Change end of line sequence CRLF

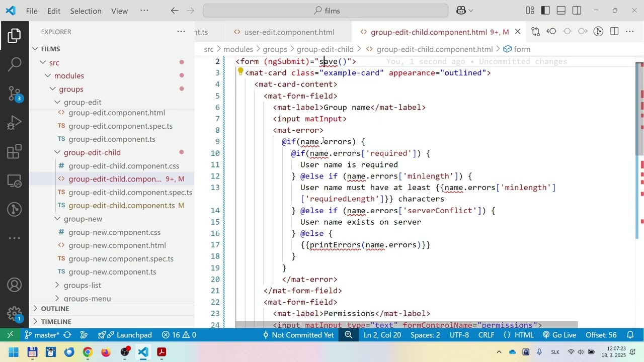tap(486, 335)
